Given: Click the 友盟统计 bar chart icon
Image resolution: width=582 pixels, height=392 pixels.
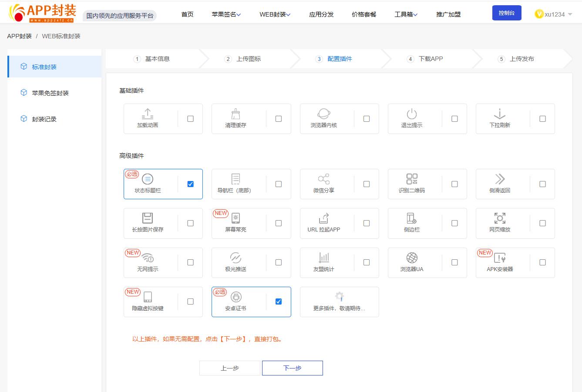Looking at the screenshot, I should click(x=323, y=258).
